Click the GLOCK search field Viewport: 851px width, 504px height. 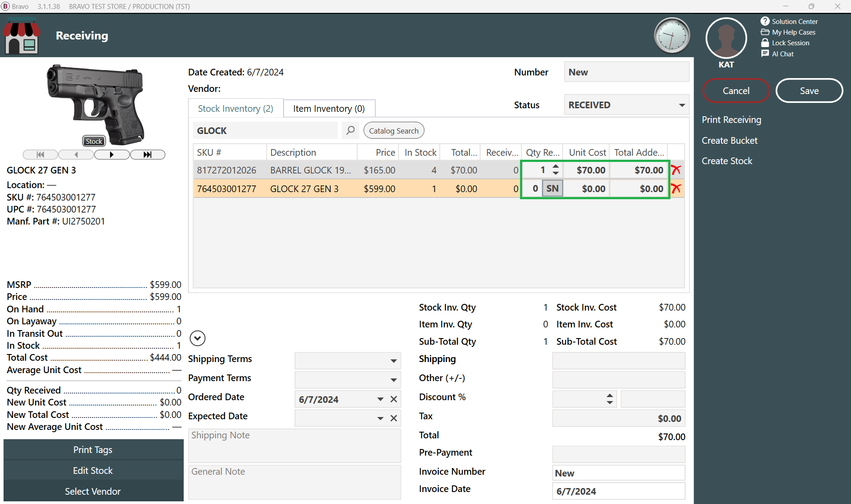point(265,131)
